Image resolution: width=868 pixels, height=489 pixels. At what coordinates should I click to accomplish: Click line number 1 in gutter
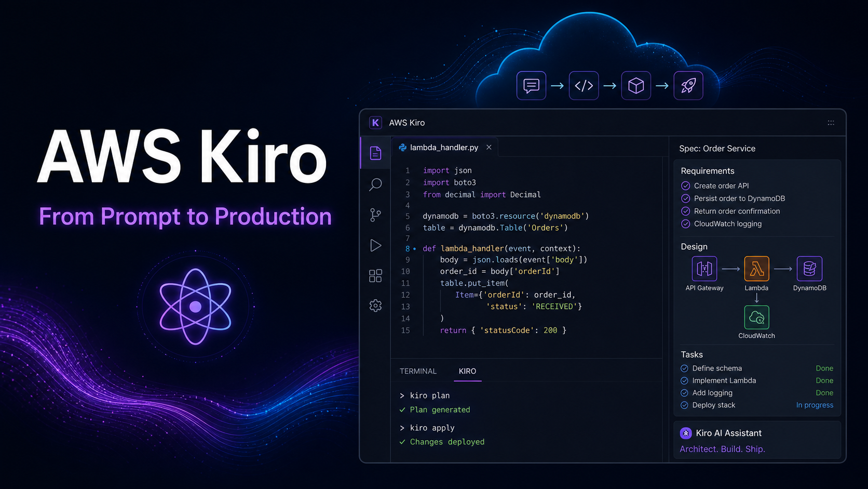tap(408, 170)
